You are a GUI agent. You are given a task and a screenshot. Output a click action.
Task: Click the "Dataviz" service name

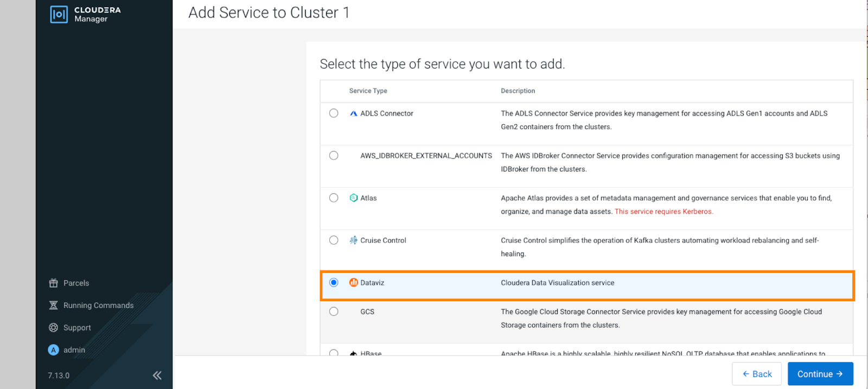[x=372, y=283]
